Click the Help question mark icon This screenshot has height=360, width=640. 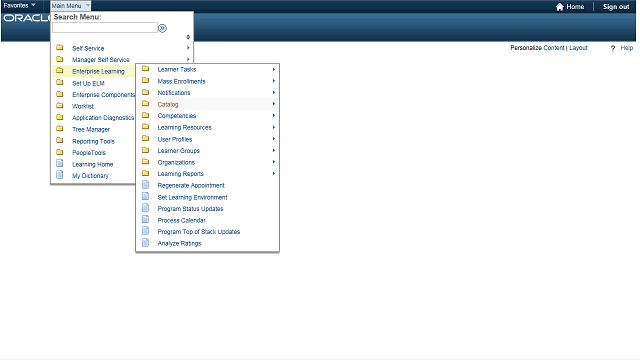tap(613, 48)
